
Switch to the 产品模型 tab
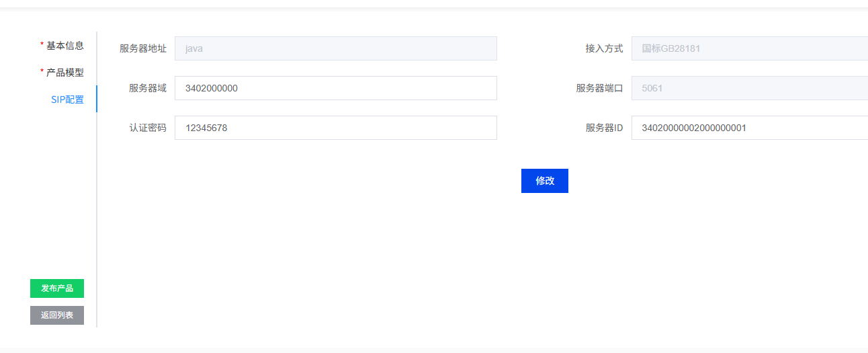[64, 73]
